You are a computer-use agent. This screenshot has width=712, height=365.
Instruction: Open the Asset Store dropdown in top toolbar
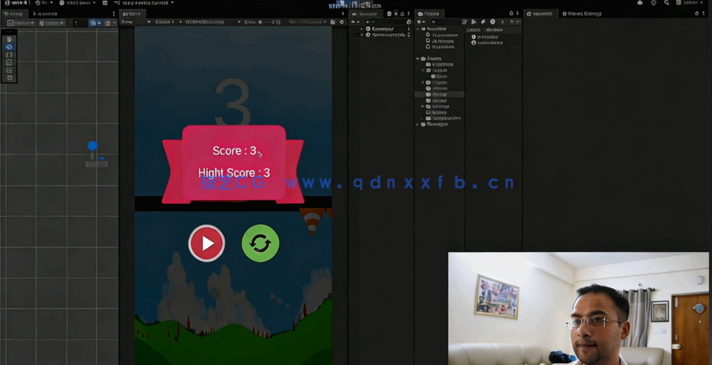(78, 3)
